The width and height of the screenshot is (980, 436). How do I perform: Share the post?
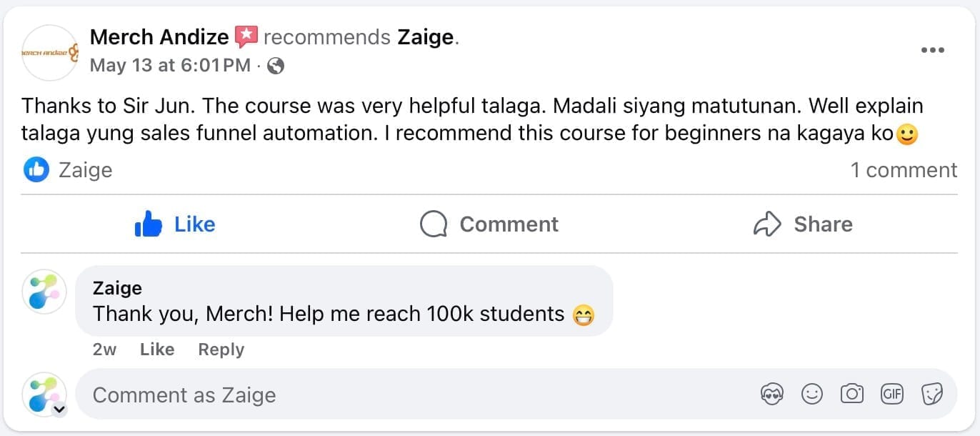tap(803, 224)
